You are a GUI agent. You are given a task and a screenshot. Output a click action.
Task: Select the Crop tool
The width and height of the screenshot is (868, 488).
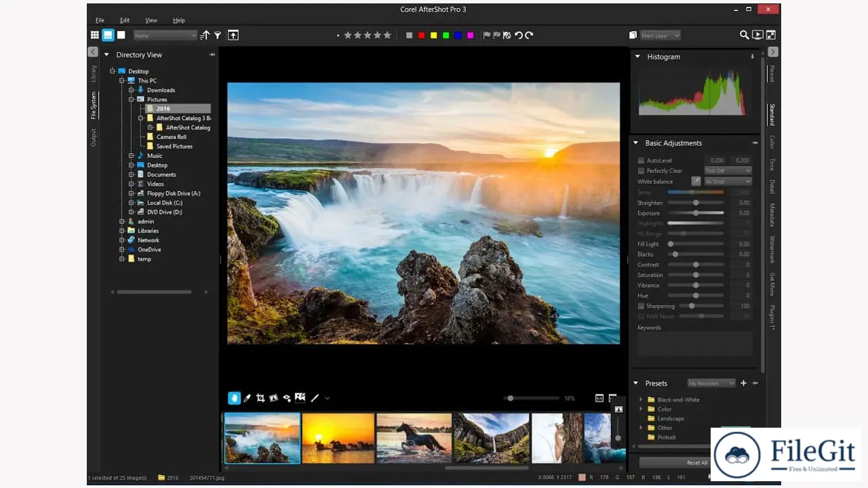(x=260, y=399)
